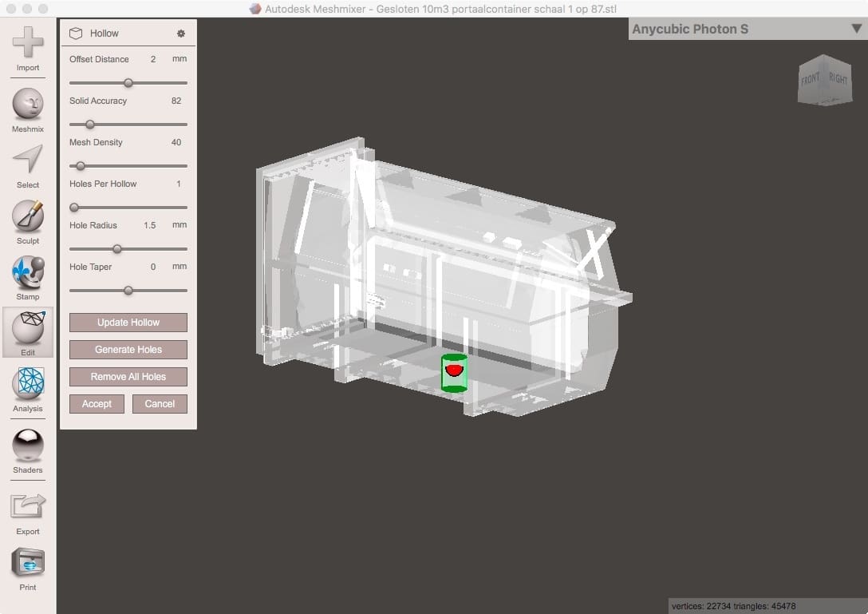The image size is (868, 614).
Task: Activate the Select tool
Action: (x=28, y=166)
